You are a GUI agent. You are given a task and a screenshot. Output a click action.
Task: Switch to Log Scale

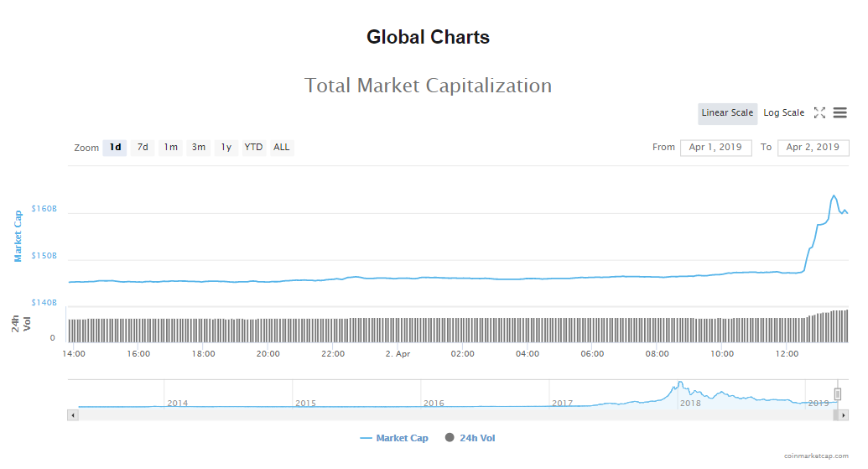click(783, 113)
